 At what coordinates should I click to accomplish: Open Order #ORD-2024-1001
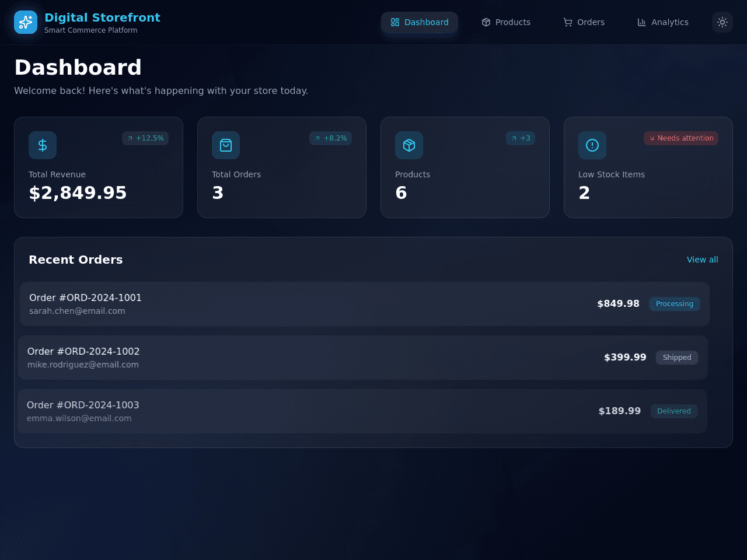[365, 304]
